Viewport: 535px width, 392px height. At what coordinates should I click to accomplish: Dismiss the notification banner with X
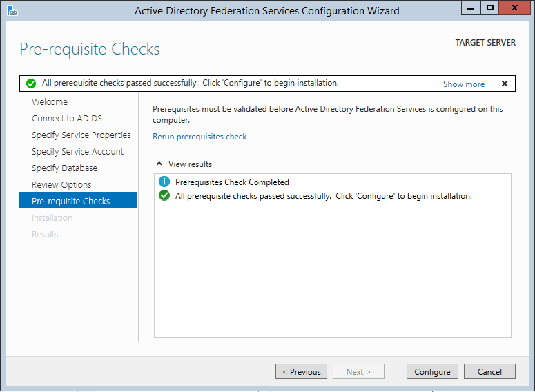[504, 84]
